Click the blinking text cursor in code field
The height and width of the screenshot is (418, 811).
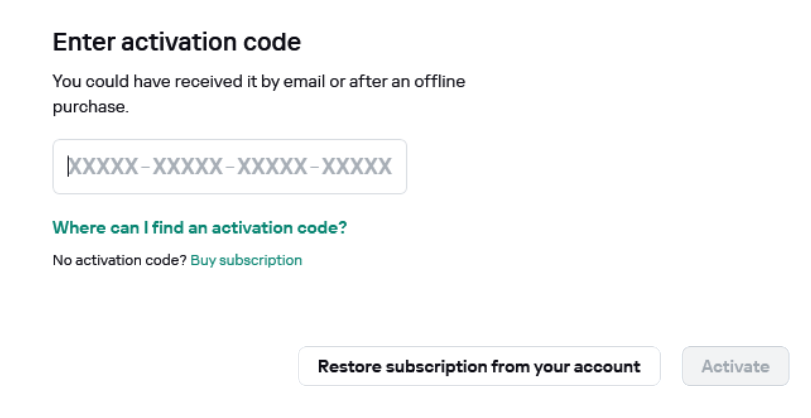68,167
